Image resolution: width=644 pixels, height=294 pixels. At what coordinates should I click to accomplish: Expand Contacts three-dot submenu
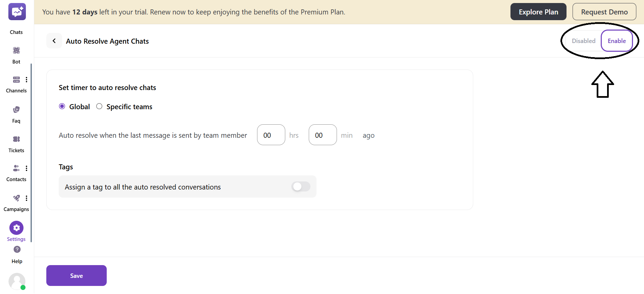(x=27, y=168)
